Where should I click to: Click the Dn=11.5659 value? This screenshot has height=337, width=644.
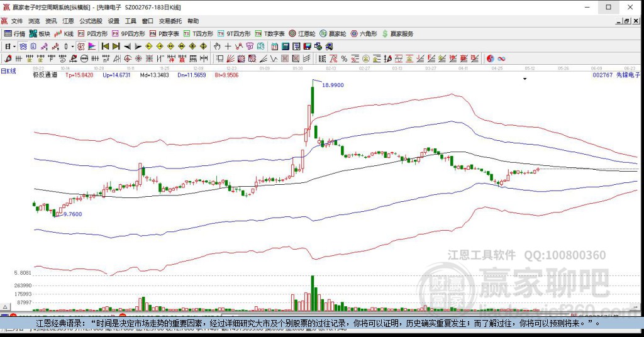click(192, 75)
